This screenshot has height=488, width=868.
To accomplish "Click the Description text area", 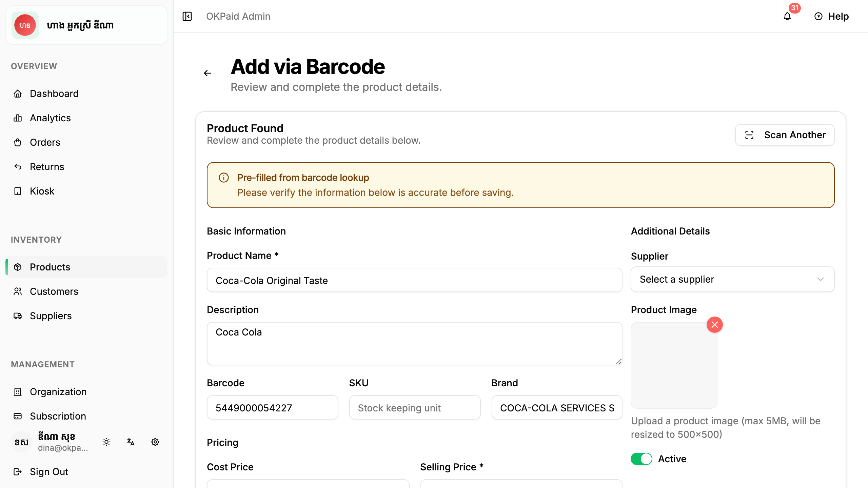I will (x=414, y=344).
